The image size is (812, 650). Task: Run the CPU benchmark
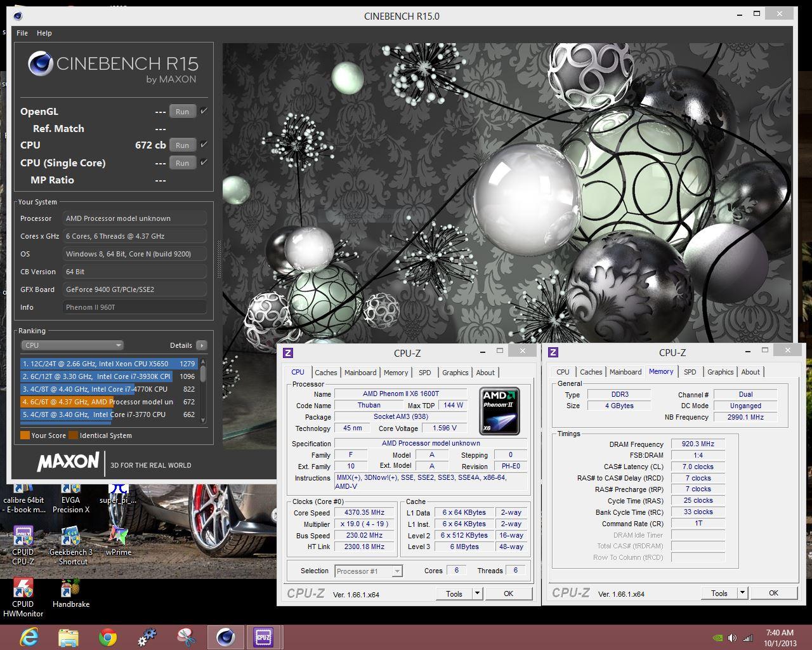(182, 145)
